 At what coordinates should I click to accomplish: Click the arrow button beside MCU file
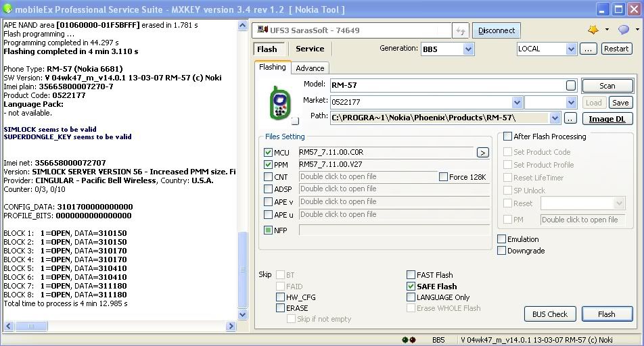[482, 153]
